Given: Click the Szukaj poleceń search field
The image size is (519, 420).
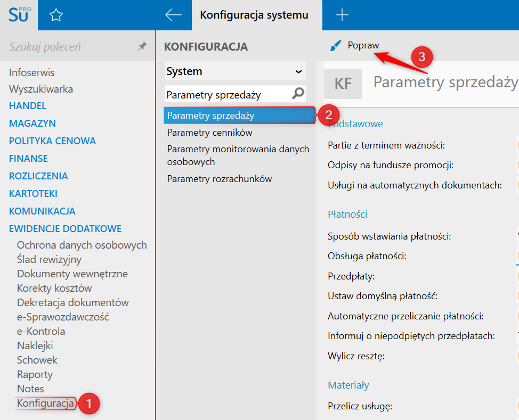Looking at the screenshot, I should coord(69,47).
